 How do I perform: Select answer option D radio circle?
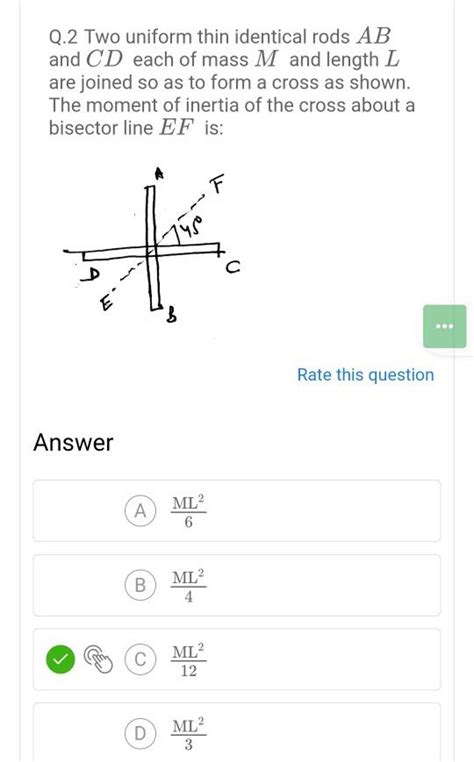click(140, 733)
